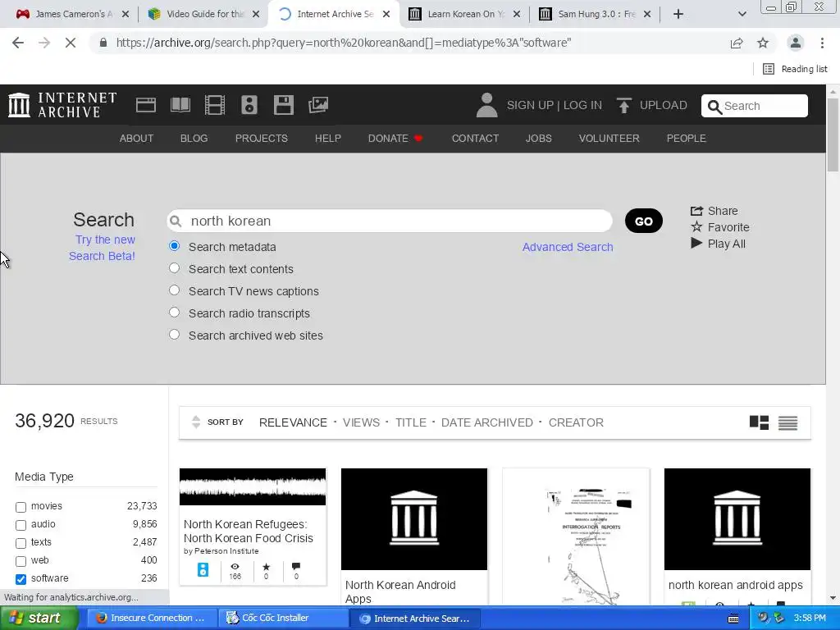Select Search archived web sites option
The width and height of the screenshot is (840, 630).
174,335
